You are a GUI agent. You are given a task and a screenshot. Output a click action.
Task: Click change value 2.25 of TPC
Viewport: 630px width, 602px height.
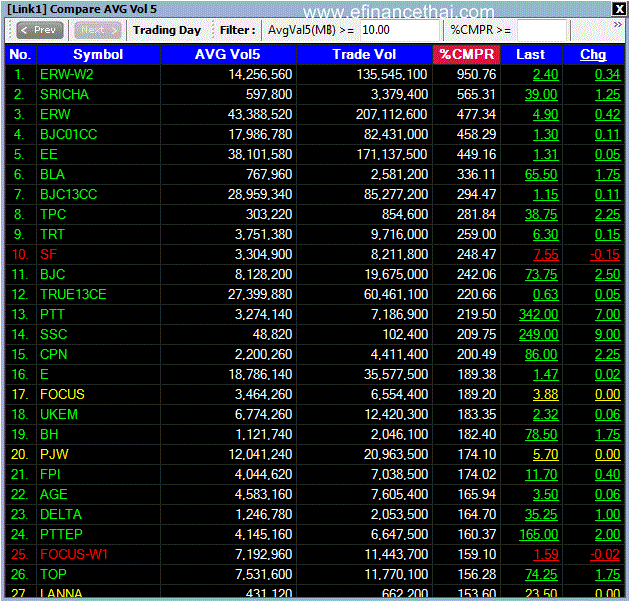(608, 215)
